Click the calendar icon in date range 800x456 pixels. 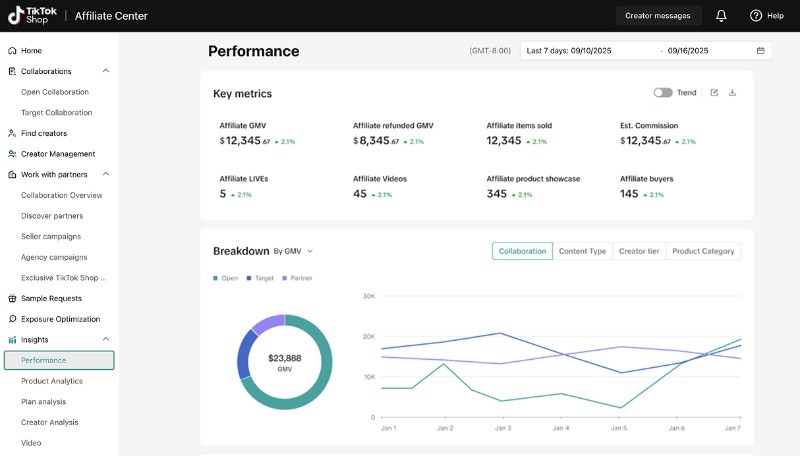(760, 50)
